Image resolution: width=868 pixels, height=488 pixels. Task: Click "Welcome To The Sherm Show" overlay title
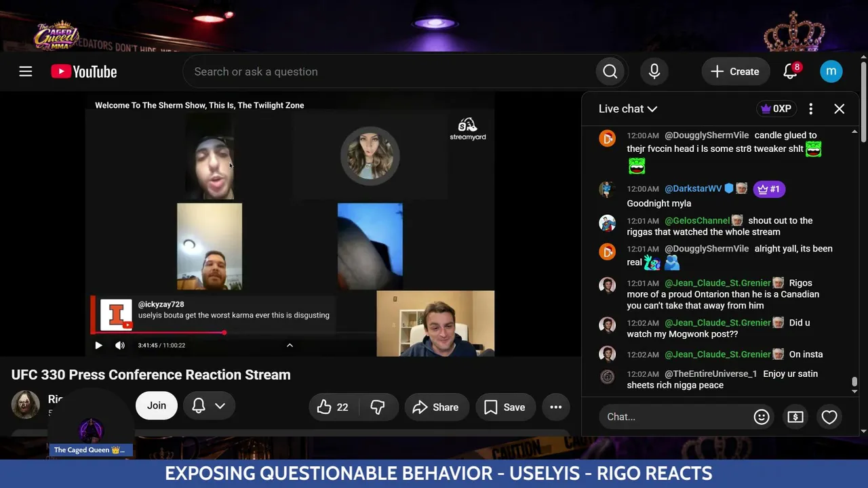pyautogui.click(x=199, y=105)
